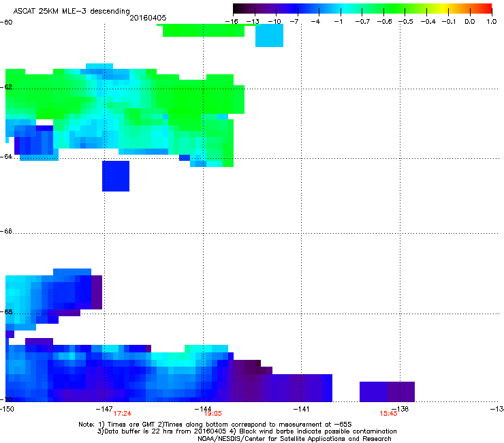This screenshot has width=504, height=443.
Task: Click the red 17:24 time stamp
Action: 122,414
